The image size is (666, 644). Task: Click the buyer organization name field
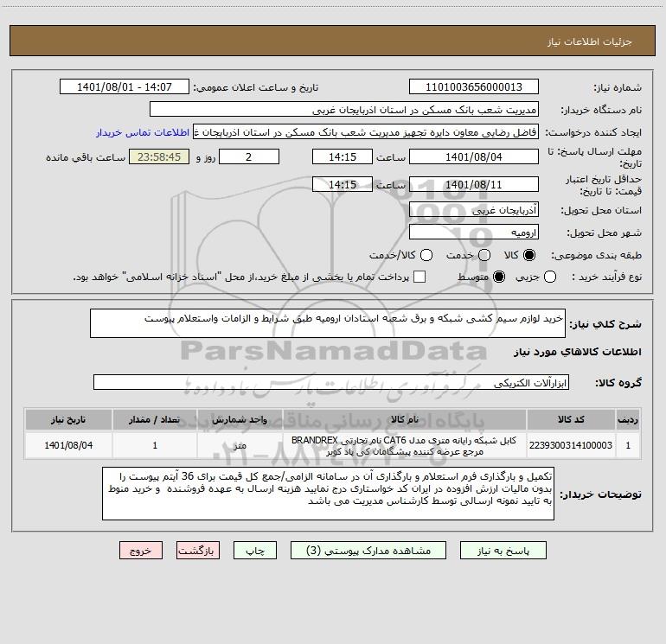(344, 110)
